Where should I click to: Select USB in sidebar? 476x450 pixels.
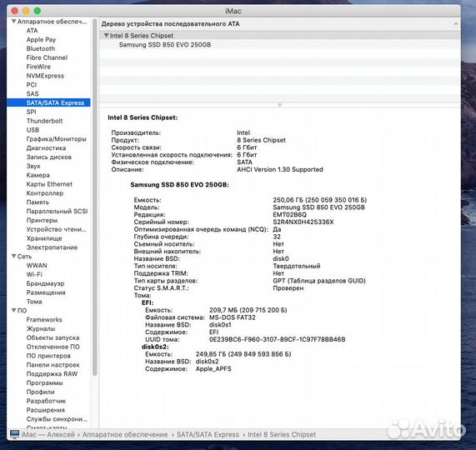[x=33, y=130]
